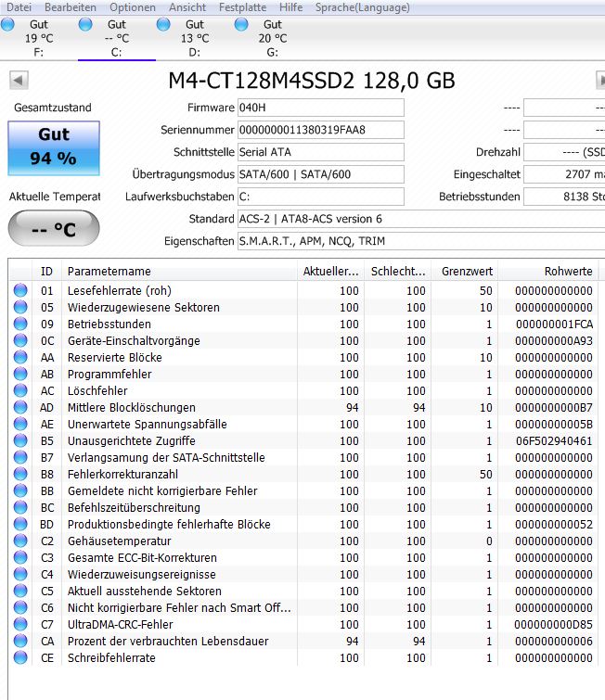
Task: Click status icon of Lesefehlerrate (roh) row
Action: click(20, 290)
